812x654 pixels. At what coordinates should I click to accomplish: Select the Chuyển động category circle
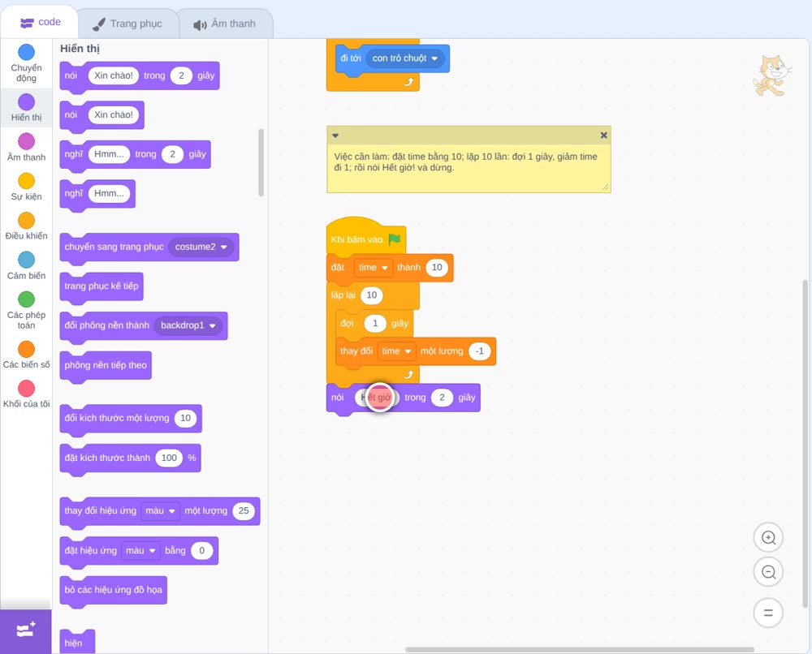27,52
